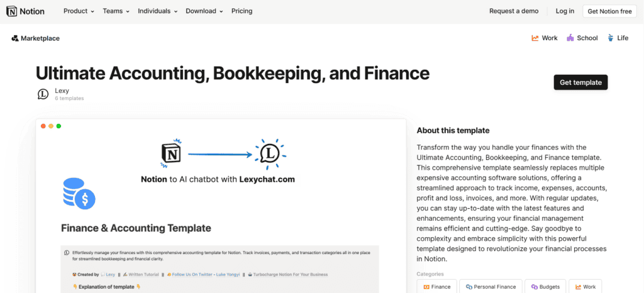Click the Budgets category tag
Viewport: 644px width, 293px height.
tap(545, 287)
